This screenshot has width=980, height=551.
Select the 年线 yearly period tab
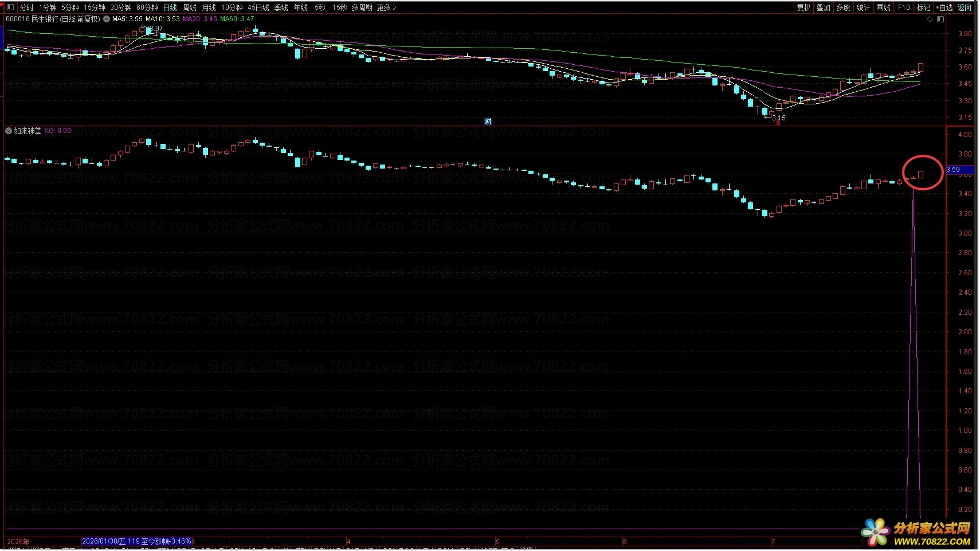301,7
